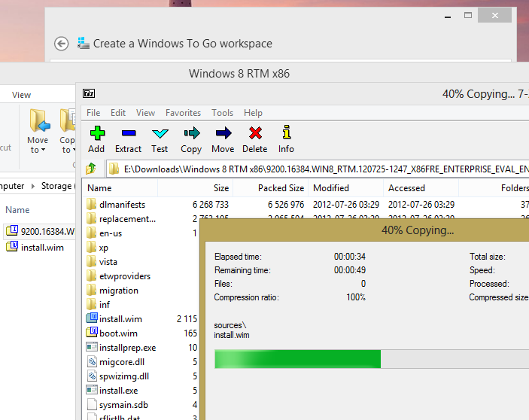Sort by Accessed column header

[x=421, y=188]
